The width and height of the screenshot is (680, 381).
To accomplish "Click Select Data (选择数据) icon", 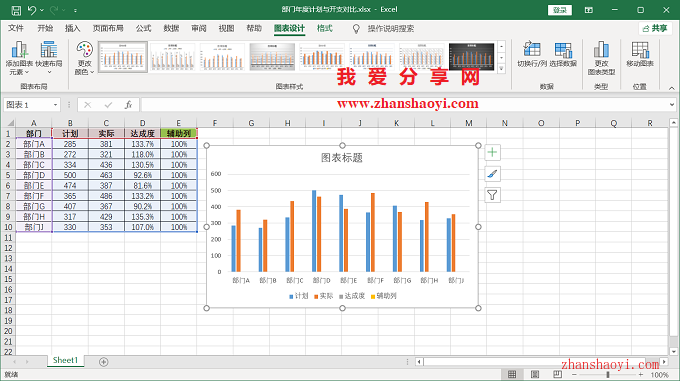I will tap(563, 54).
